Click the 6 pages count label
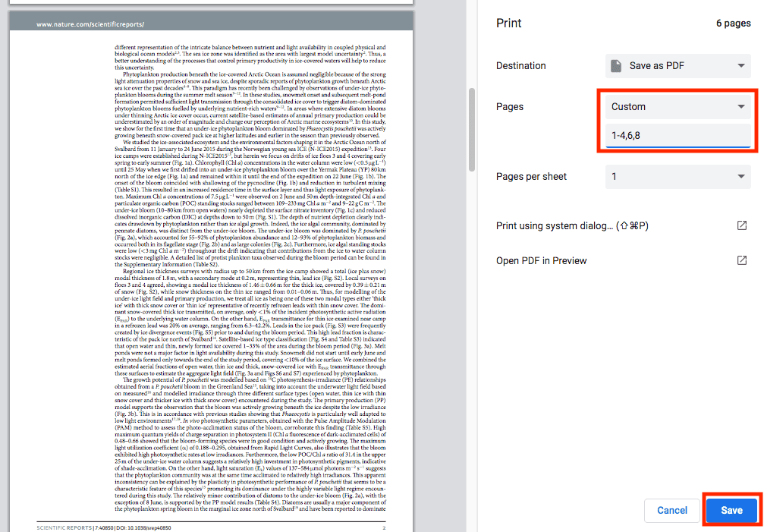764x532 pixels. tap(732, 24)
